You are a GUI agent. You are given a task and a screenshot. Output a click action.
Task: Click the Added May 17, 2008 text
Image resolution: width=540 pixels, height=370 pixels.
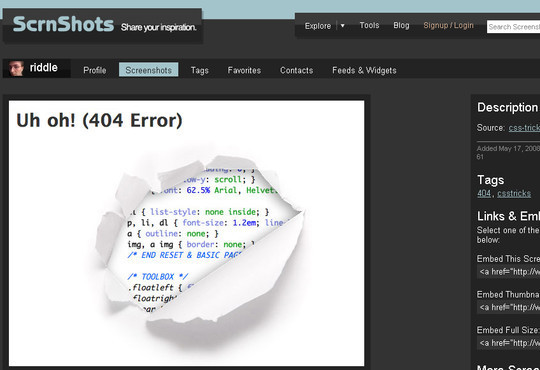coord(508,148)
